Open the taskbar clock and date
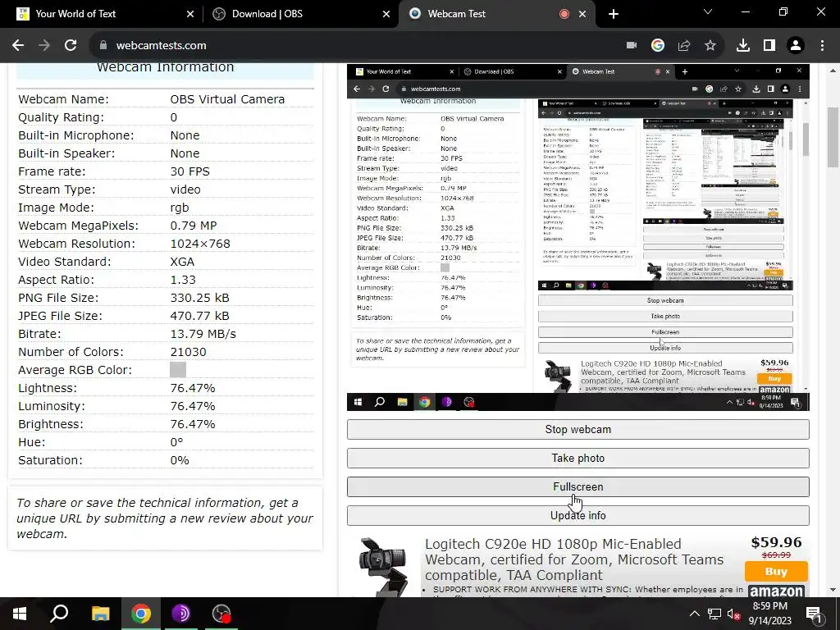The image size is (840, 630). click(769, 614)
